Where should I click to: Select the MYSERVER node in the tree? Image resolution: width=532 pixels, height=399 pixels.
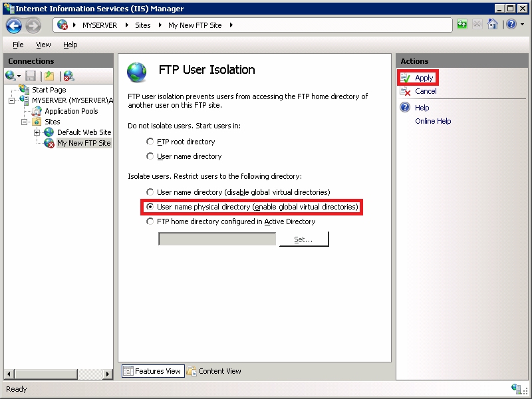72,100
